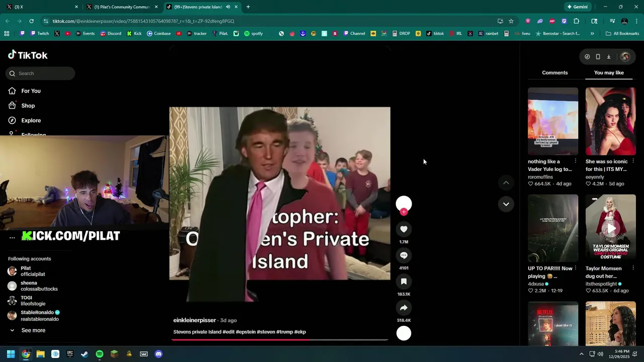Click the #trump hashtag
The image size is (644, 362).
pos(284,332)
